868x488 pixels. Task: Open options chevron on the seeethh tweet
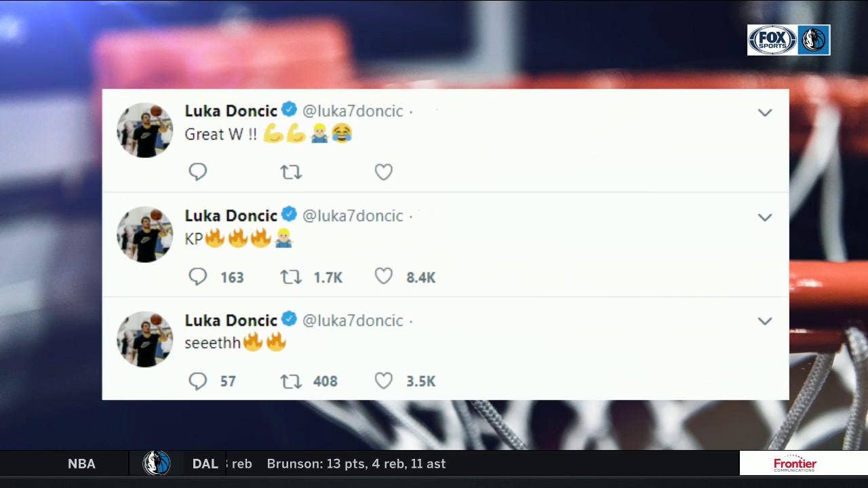tap(765, 321)
